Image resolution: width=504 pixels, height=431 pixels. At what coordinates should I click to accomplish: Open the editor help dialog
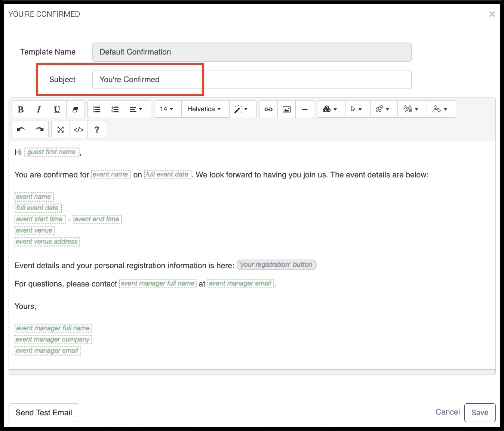(96, 129)
